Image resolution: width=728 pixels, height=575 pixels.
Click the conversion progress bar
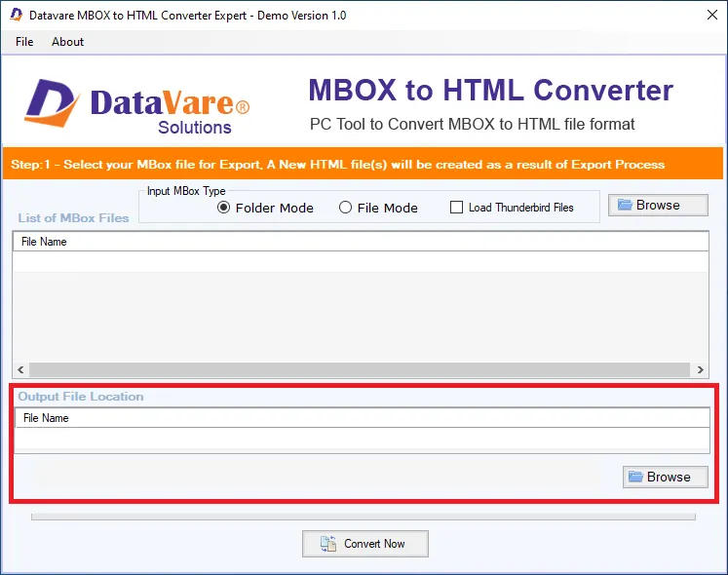pos(364,517)
